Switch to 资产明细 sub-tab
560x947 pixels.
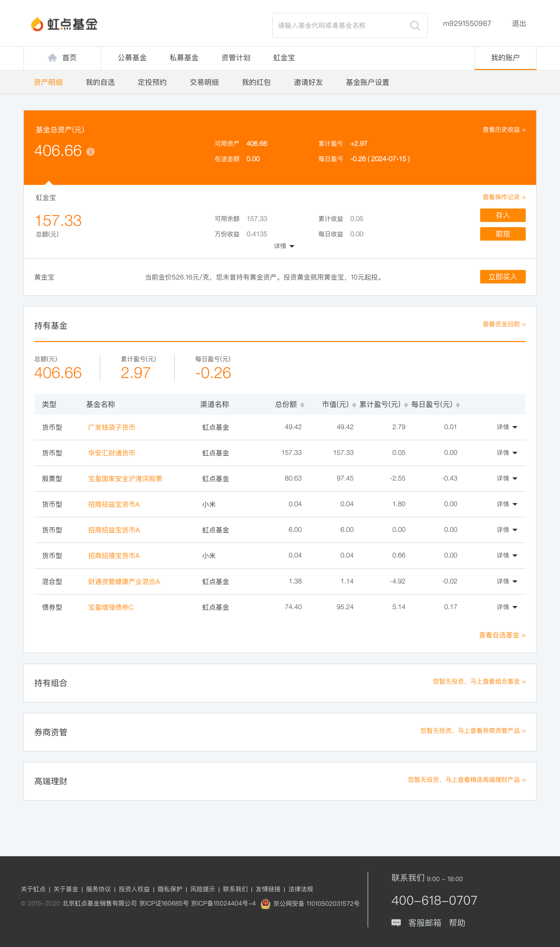48,82
